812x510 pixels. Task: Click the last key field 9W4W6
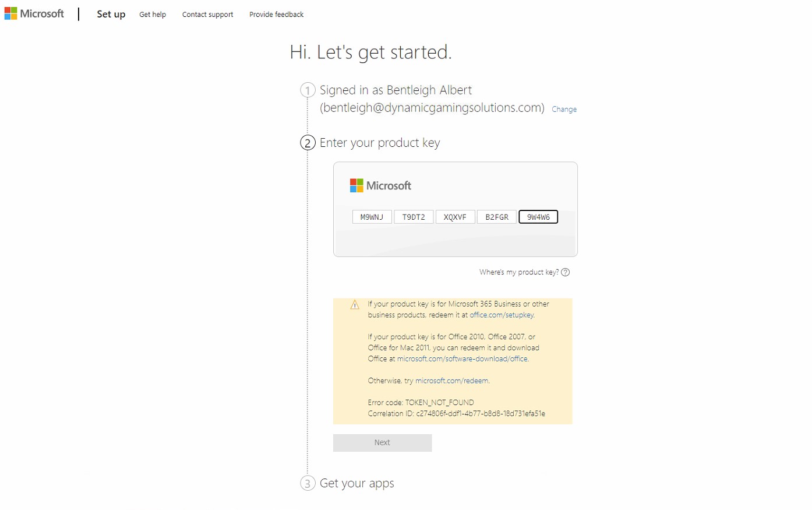coord(538,217)
